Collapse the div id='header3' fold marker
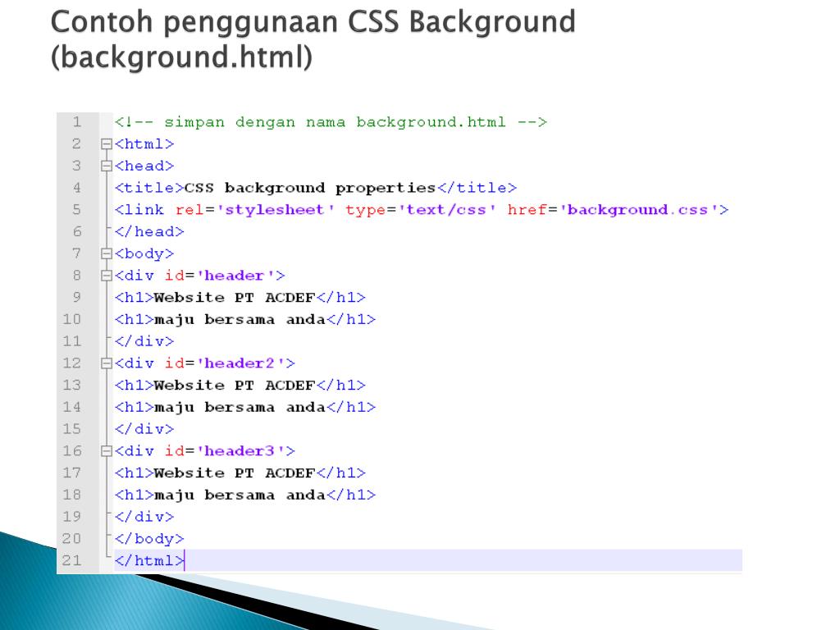This screenshot has height=630, width=840. [x=106, y=452]
